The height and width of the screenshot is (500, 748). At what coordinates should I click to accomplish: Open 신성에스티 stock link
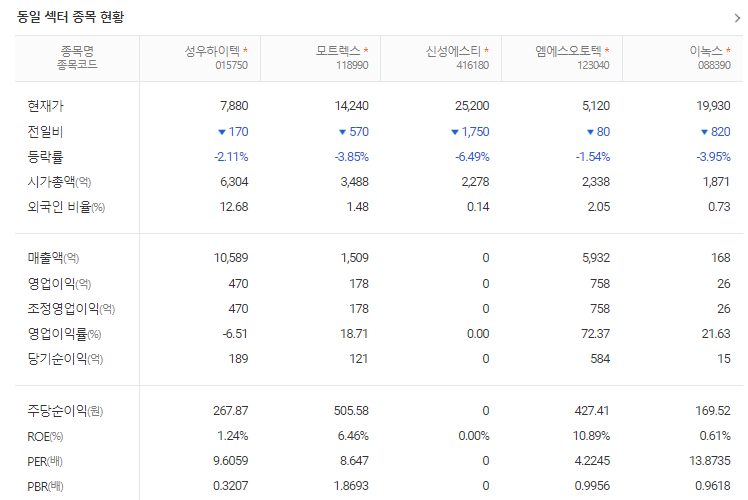coord(453,51)
